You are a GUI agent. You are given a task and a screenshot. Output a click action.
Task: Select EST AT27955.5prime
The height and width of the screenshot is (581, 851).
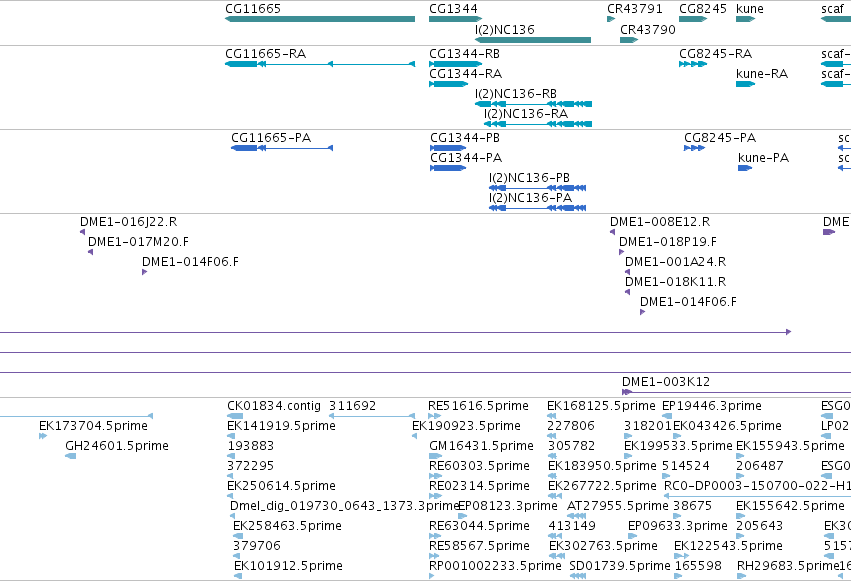point(576,516)
